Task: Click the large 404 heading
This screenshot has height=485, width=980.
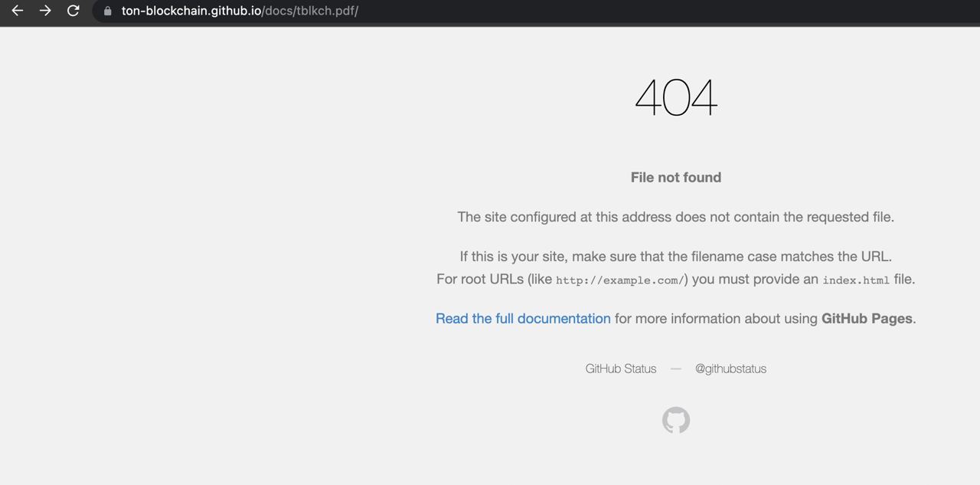Action: pyautogui.click(x=676, y=98)
